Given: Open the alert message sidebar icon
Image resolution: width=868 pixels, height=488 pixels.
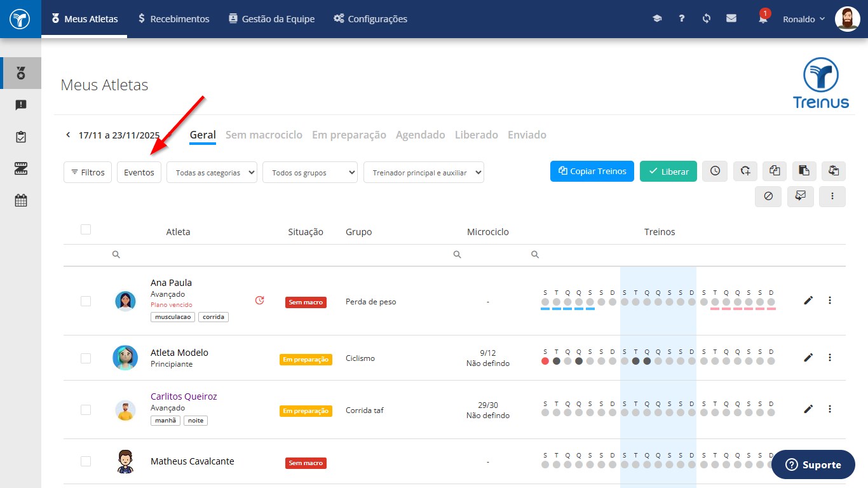Looking at the screenshot, I should tap(21, 105).
